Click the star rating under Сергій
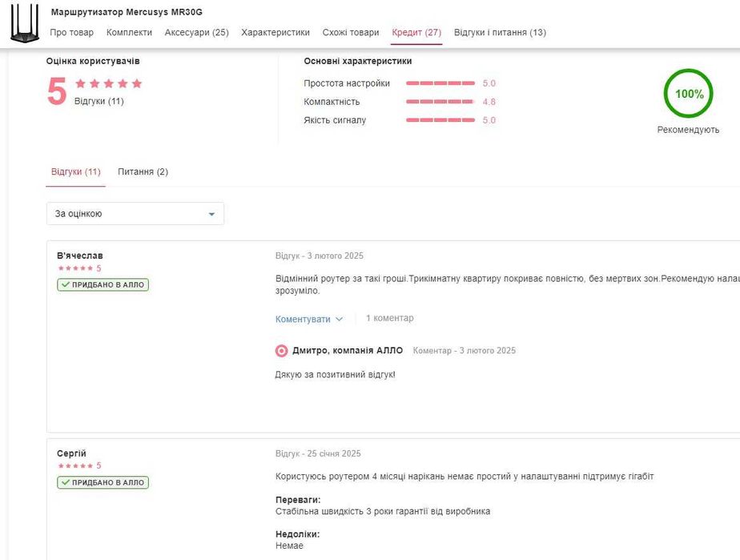This screenshot has height=560, width=740. 75,465
